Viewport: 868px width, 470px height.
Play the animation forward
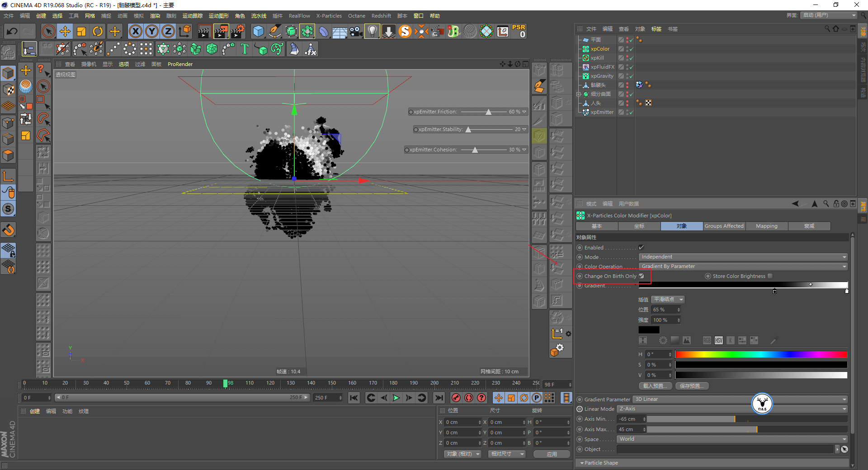point(396,398)
